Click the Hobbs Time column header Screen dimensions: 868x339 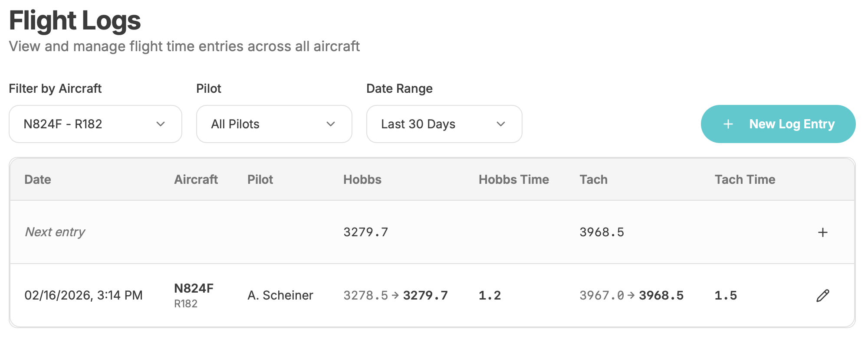click(513, 179)
